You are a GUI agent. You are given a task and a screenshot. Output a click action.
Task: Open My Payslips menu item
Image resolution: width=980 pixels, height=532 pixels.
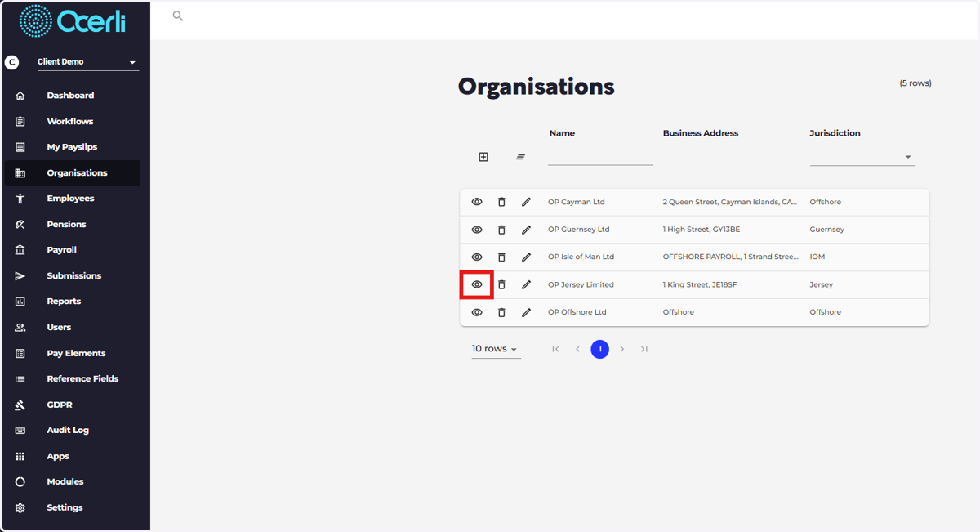click(x=72, y=147)
